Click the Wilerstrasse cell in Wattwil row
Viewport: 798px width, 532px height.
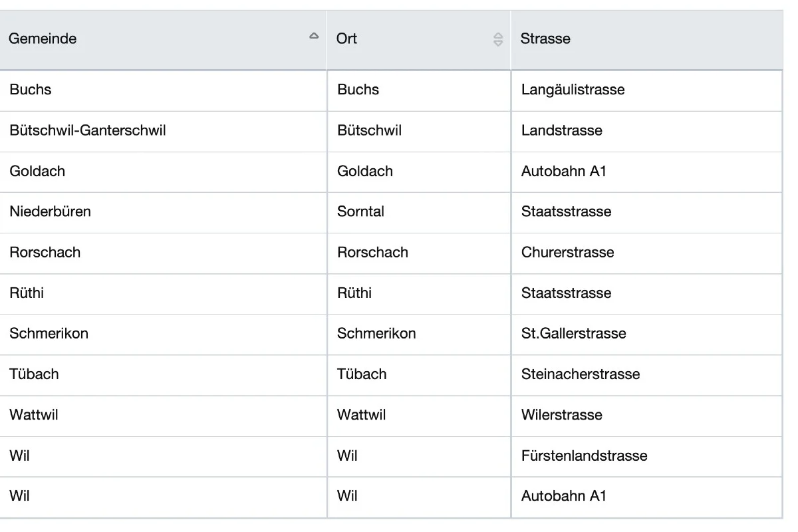[x=647, y=415]
